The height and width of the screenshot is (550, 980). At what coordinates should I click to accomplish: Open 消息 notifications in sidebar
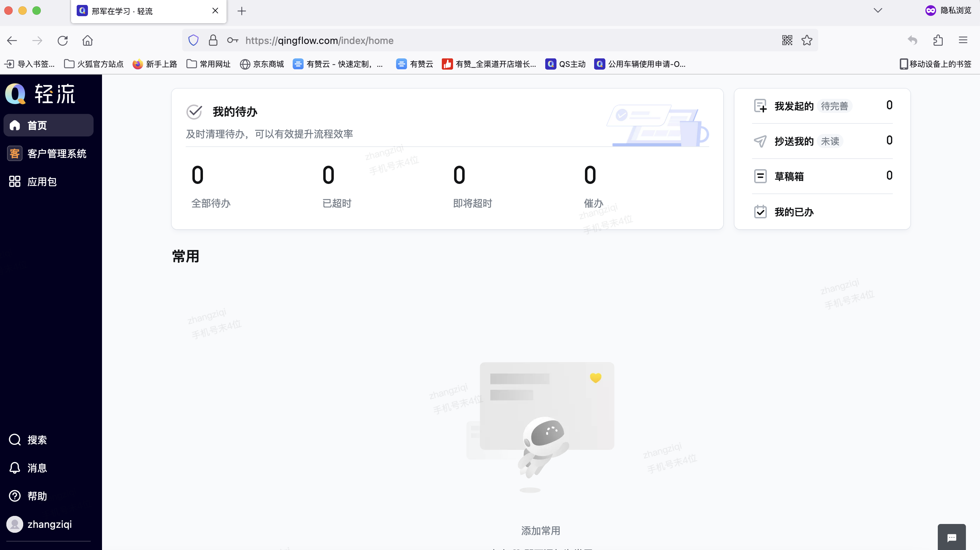[x=48, y=468]
